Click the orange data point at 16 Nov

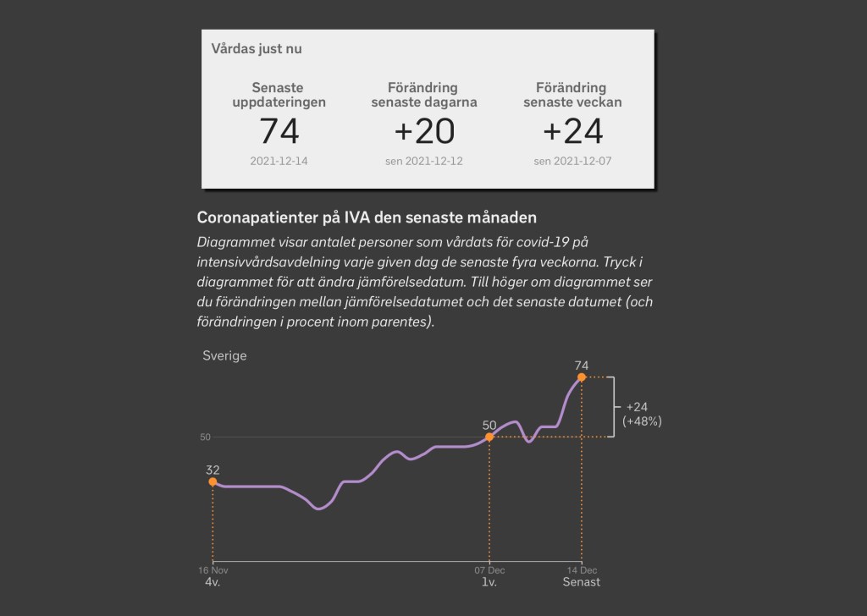click(x=213, y=481)
